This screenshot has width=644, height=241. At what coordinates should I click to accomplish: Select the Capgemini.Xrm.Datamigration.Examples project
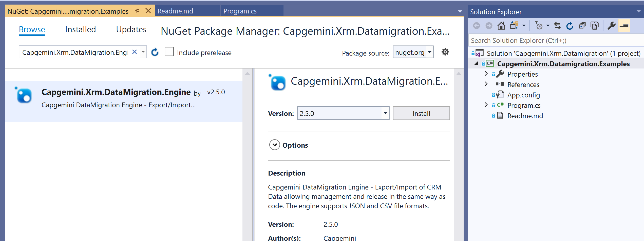[x=563, y=64]
